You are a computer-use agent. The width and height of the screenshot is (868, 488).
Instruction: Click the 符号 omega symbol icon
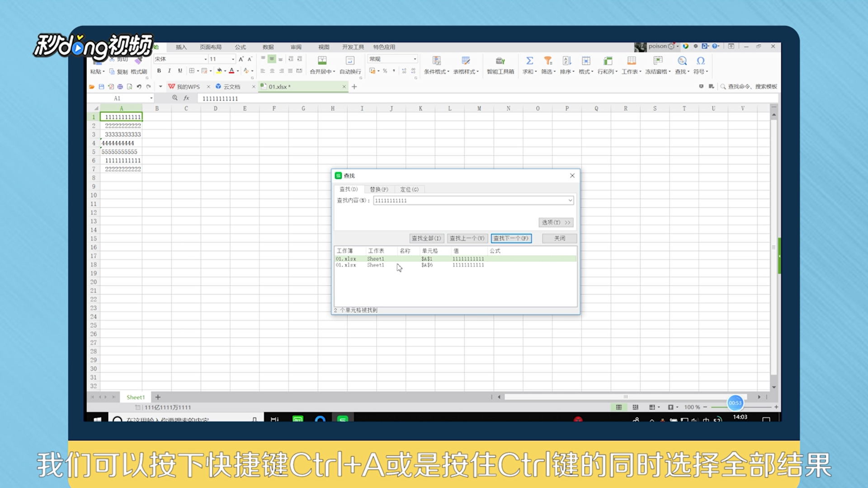coord(700,61)
